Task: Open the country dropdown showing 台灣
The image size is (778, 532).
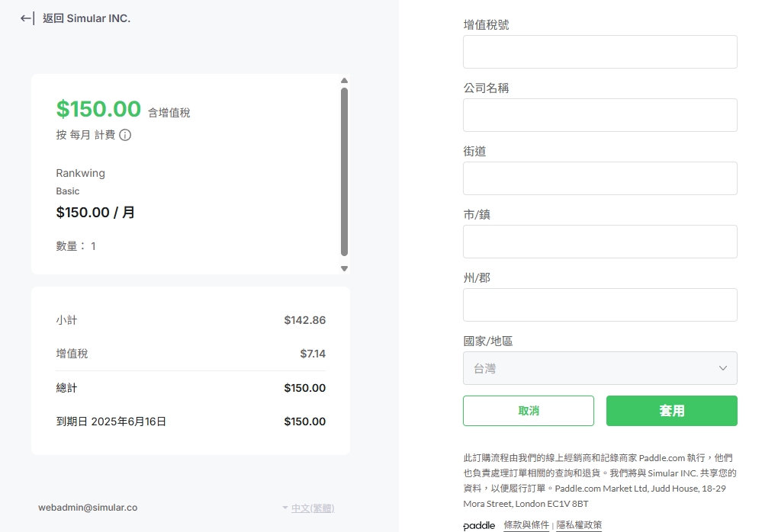Action: (600, 367)
